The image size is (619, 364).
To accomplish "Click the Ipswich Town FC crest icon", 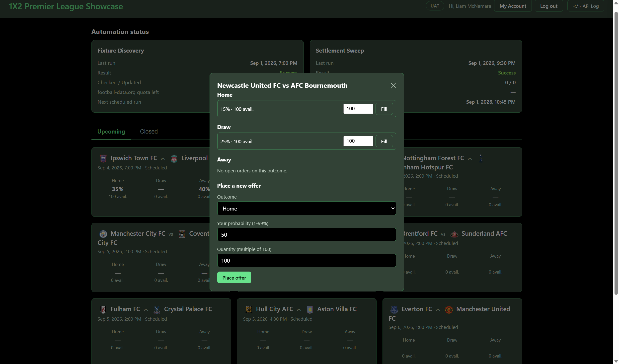I will [103, 158].
